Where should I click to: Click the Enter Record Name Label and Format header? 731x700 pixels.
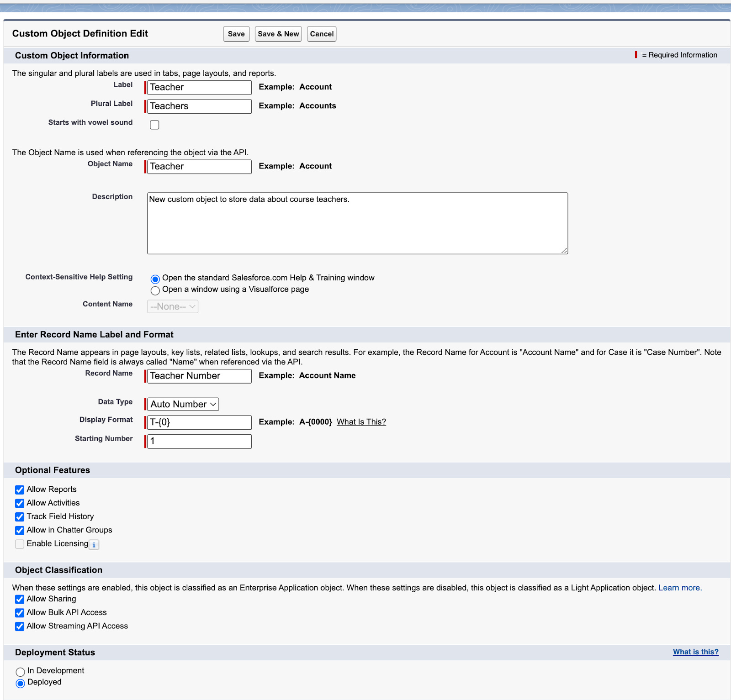coord(94,335)
